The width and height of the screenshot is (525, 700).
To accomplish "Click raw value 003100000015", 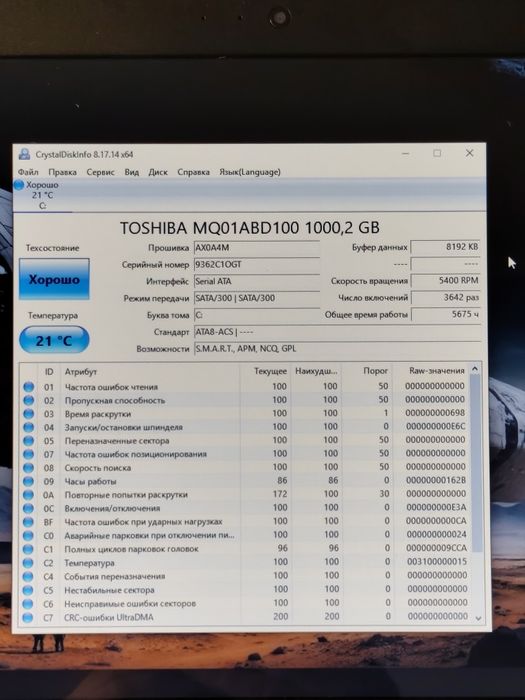I will point(437,562).
